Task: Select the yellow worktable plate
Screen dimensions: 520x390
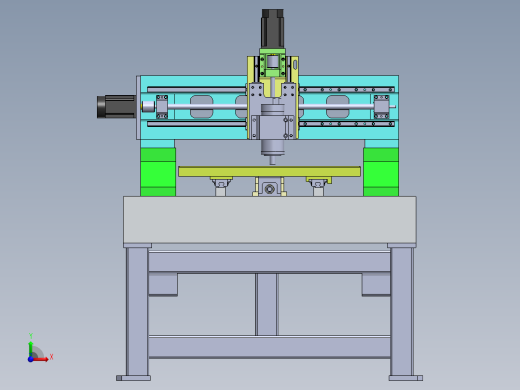Action: 269,172
